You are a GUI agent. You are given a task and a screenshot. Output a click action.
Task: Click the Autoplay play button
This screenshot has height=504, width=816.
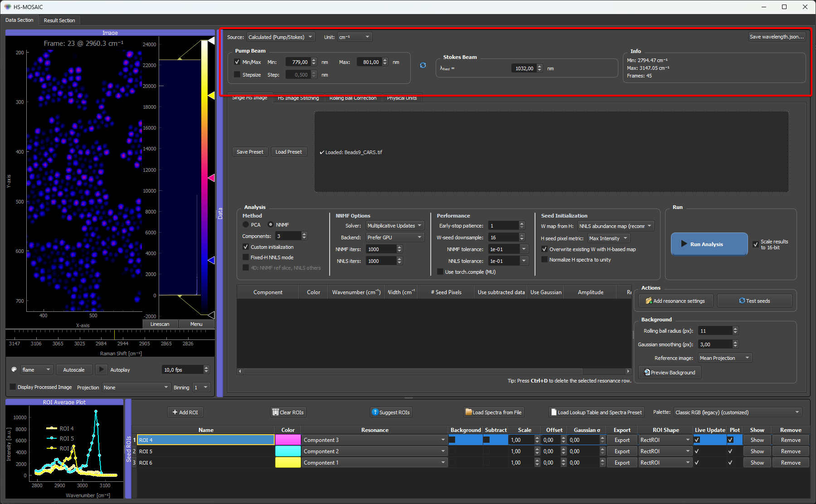(x=102, y=369)
